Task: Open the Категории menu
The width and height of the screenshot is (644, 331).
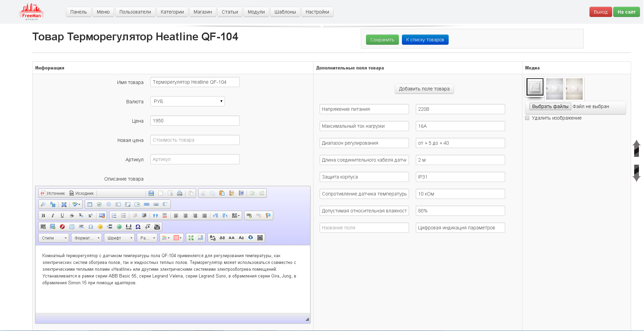Action: pyautogui.click(x=172, y=12)
